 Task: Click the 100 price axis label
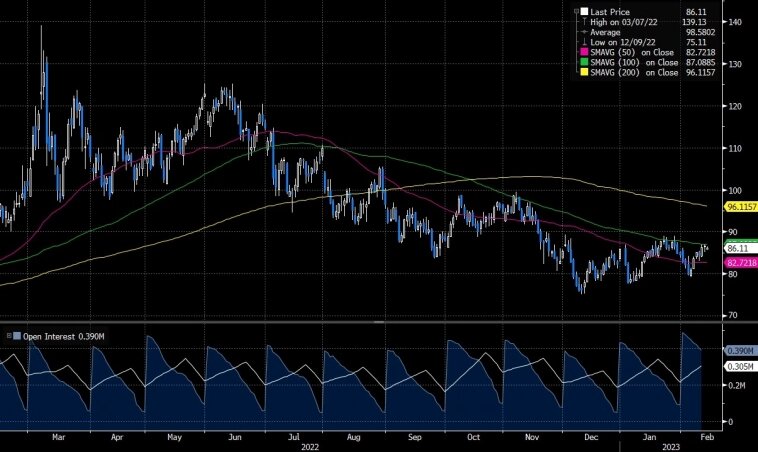point(735,190)
